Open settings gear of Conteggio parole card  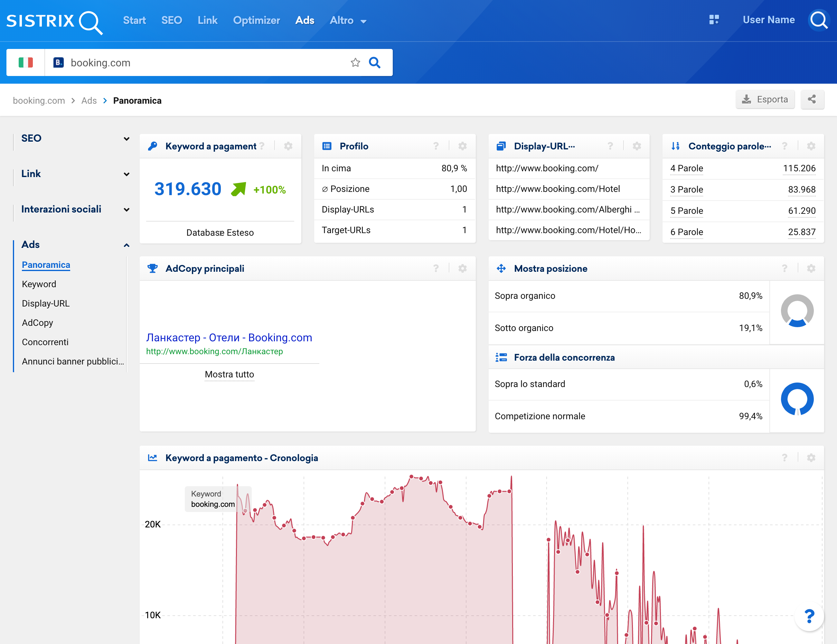coord(811,146)
